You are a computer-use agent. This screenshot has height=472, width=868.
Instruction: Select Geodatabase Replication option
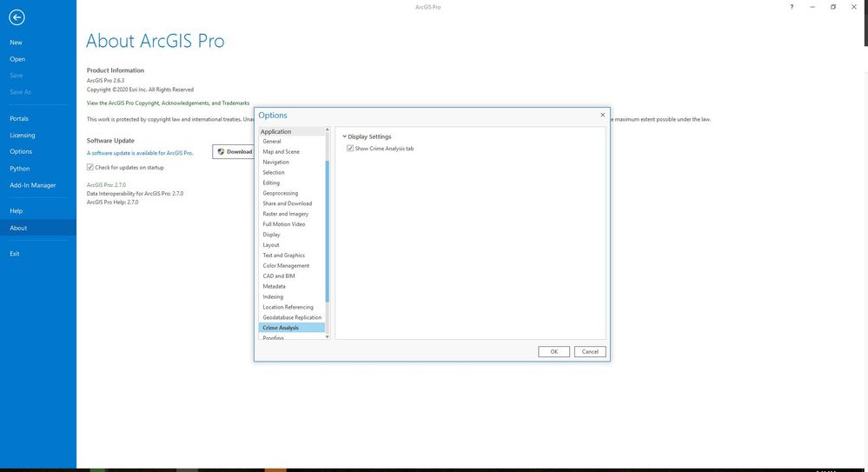pyautogui.click(x=292, y=317)
